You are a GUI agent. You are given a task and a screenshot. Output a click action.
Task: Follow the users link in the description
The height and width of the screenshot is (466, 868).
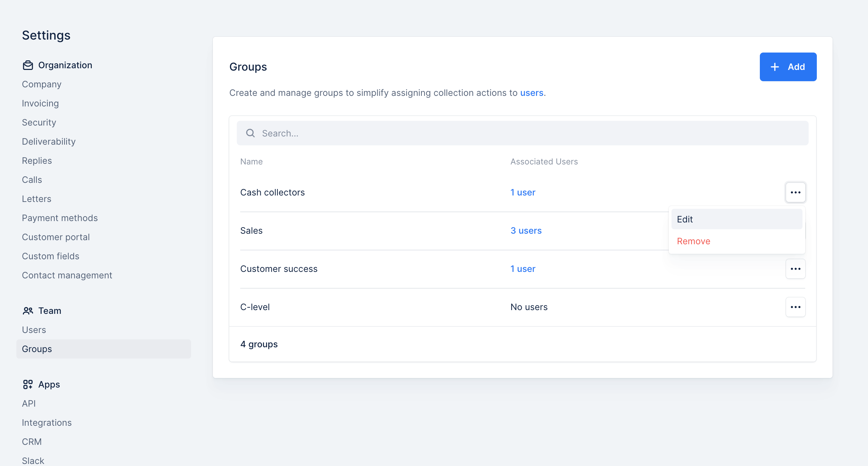tap(532, 93)
